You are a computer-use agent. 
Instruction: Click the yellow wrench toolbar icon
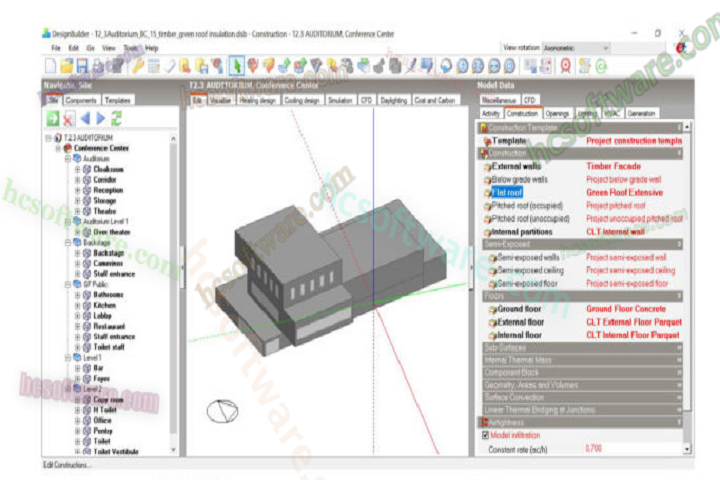[x=137, y=66]
